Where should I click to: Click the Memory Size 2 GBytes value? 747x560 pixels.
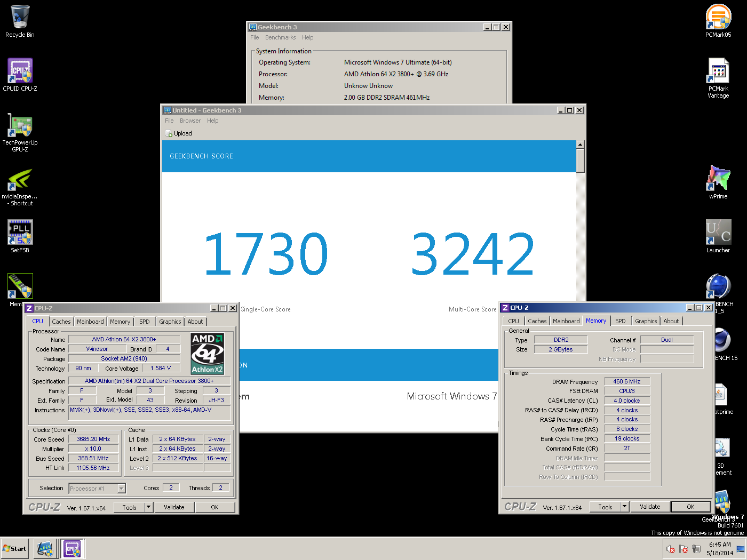(561, 349)
